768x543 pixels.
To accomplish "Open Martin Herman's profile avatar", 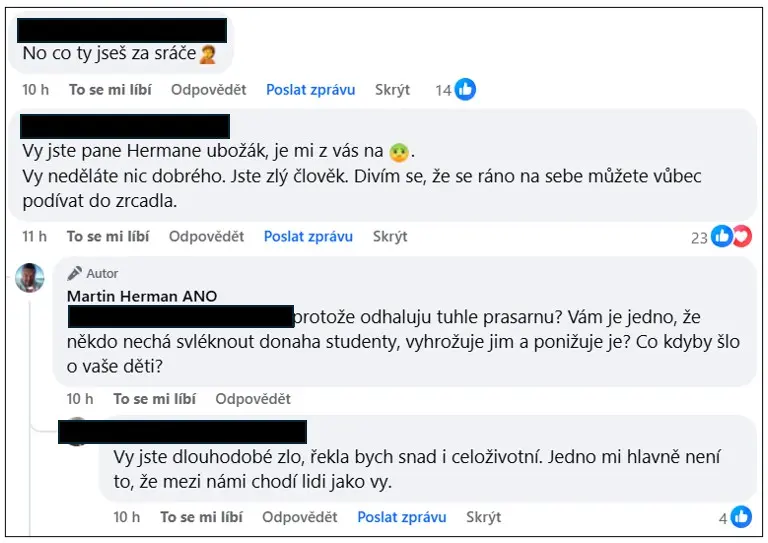I will coord(30,278).
